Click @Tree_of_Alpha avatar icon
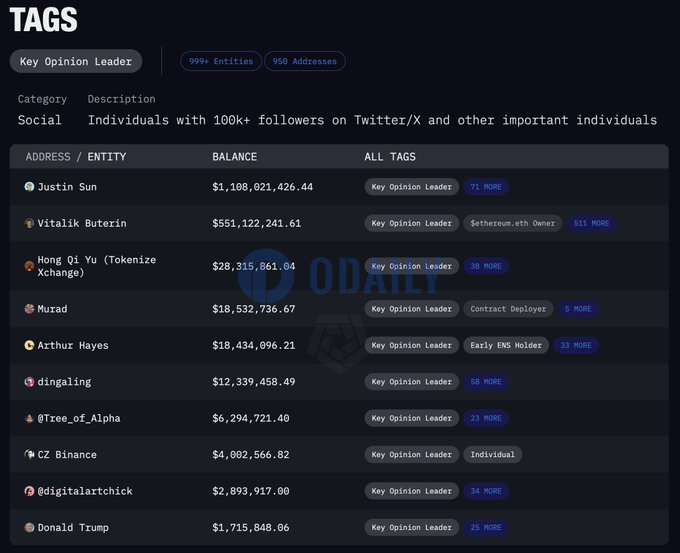 [x=29, y=419]
